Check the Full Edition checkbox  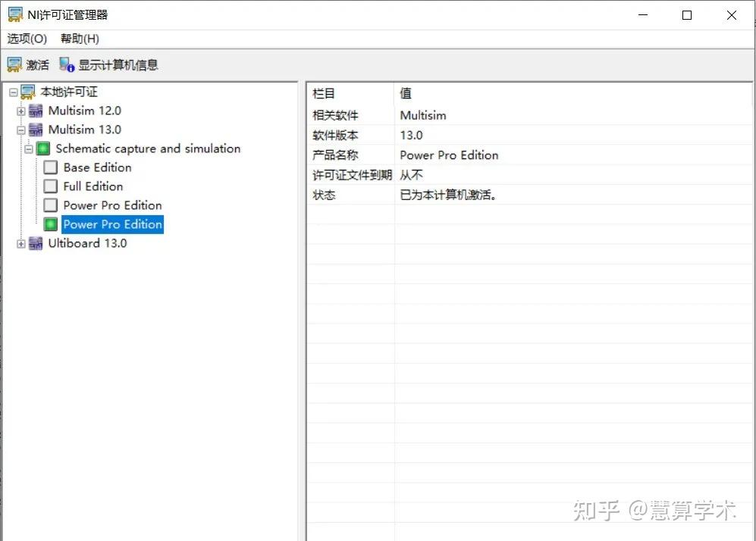[x=50, y=186]
